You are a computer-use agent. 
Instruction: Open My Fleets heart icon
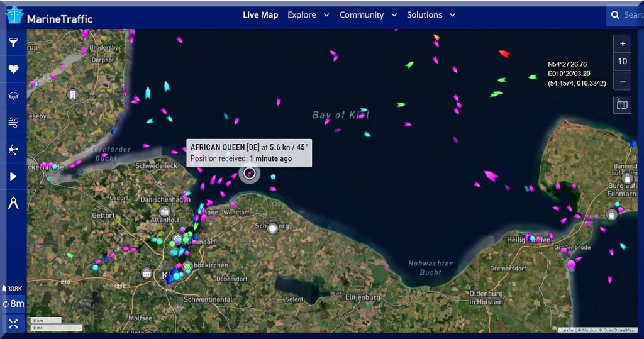click(14, 69)
